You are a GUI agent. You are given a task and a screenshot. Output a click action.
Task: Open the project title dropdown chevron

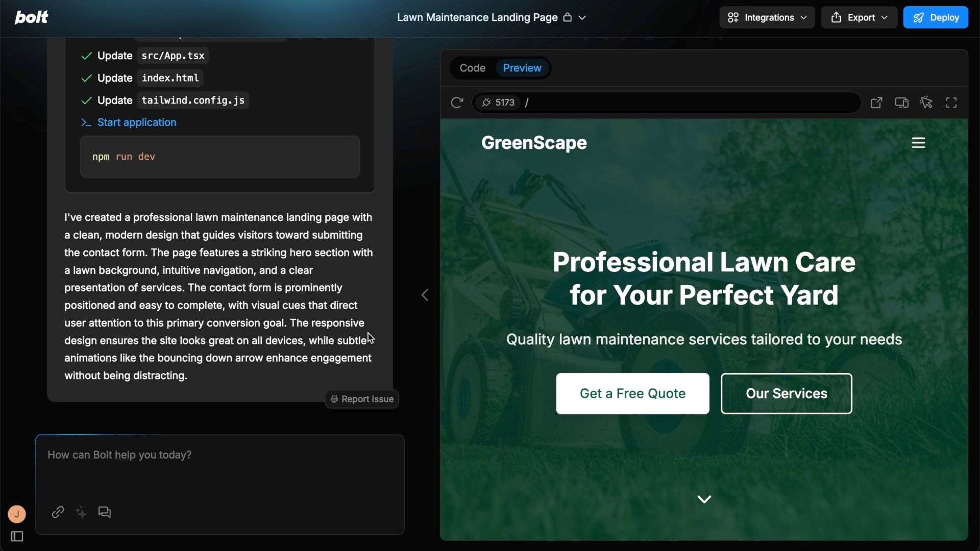point(582,17)
